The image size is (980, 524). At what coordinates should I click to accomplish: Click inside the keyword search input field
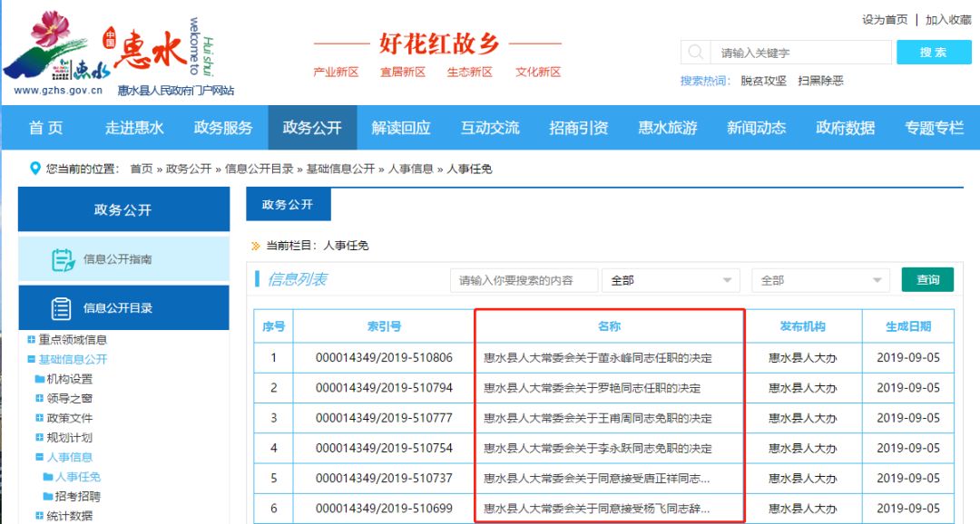coord(799,52)
